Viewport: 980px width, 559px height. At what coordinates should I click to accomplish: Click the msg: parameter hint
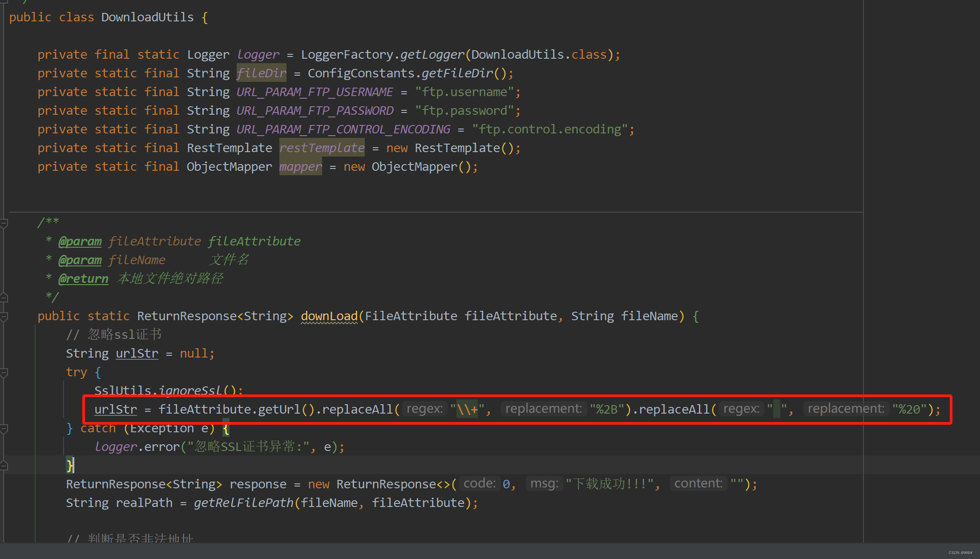544,484
